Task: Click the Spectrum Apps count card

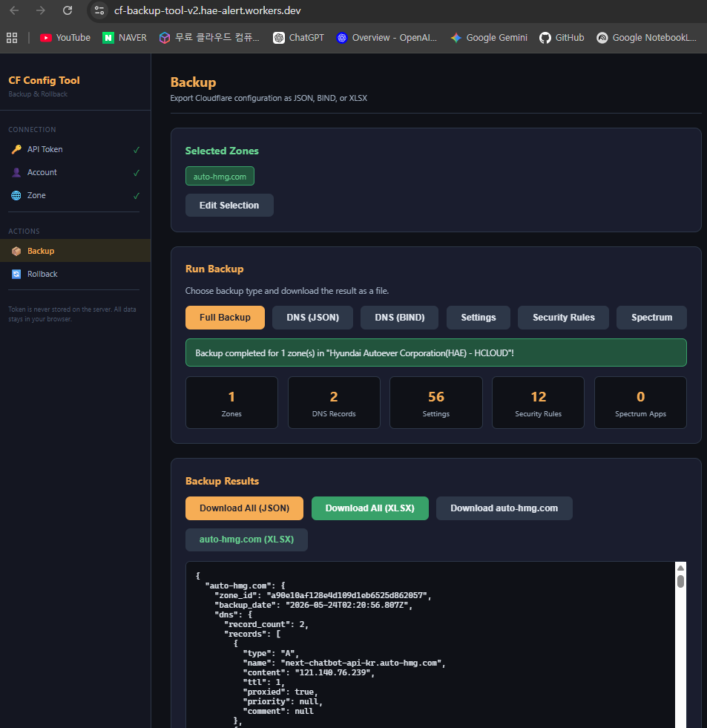Action: pyautogui.click(x=641, y=402)
